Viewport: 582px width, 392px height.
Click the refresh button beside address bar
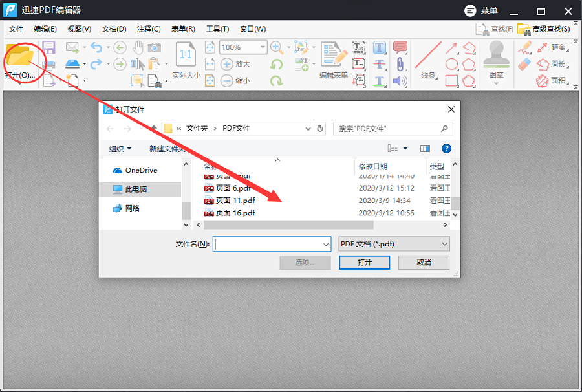click(x=320, y=129)
